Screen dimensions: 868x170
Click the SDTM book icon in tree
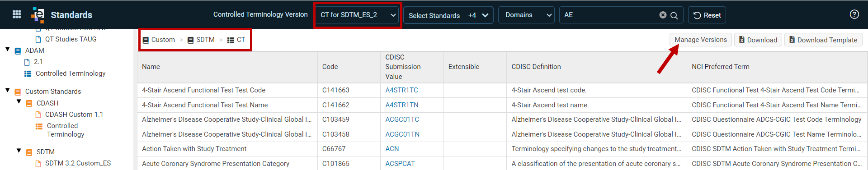click(x=29, y=152)
